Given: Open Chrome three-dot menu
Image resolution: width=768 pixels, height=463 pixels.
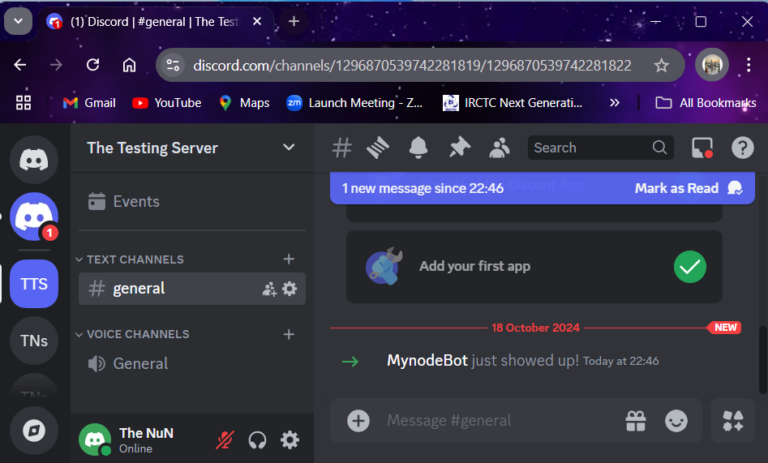Looking at the screenshot, I should pos(748,65).
